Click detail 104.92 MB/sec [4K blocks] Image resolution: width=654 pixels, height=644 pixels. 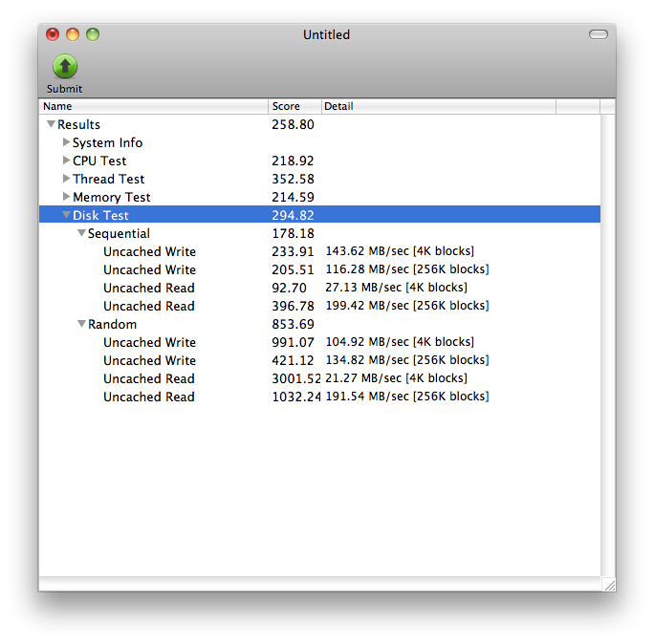400,342
